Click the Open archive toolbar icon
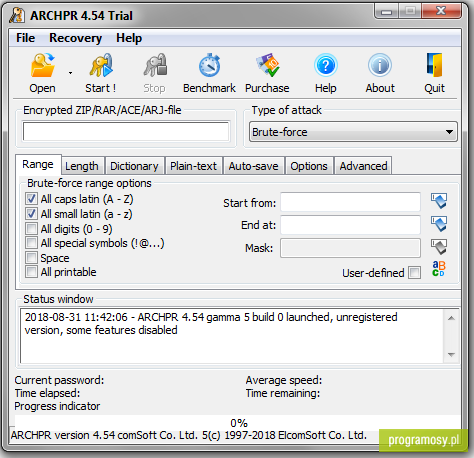Image resolution: width=474 pixels, height=458 pixels. [x=42, y=65]
